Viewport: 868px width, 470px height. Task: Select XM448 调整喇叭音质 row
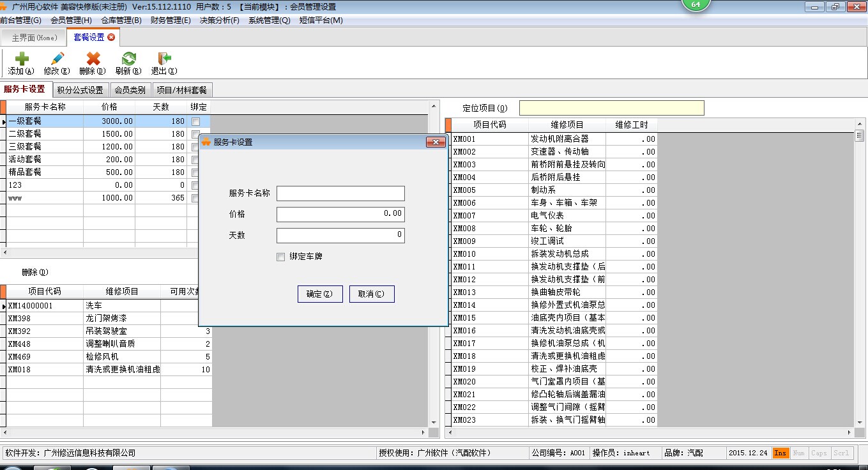pyautogui.click(x=109, y=344)
